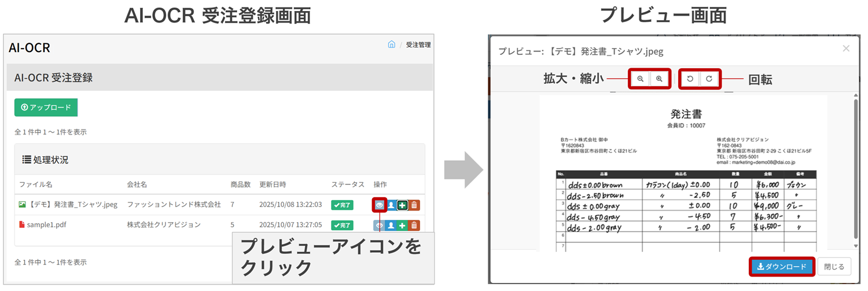The height and width of the screenshot is (291, 868).
Task: Click the zoom out magnifier icon
Action: point(640,79)
